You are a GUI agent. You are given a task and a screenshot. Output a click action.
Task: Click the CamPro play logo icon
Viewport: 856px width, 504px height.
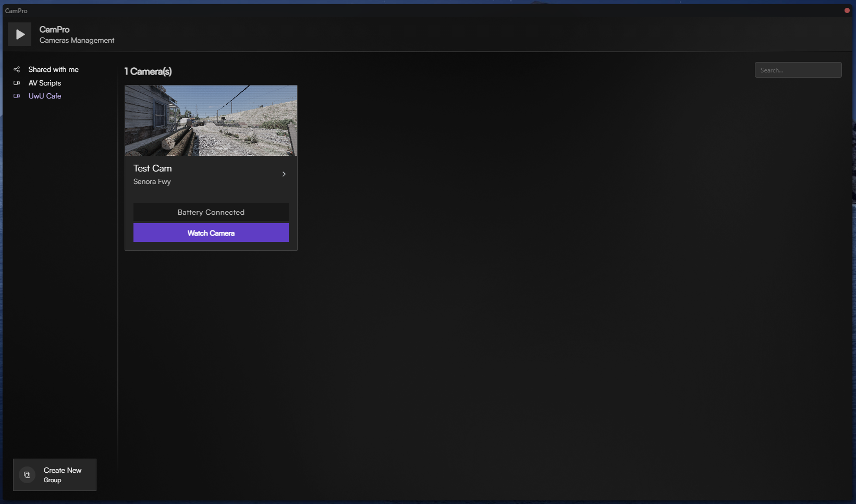(x=20, y=34)
